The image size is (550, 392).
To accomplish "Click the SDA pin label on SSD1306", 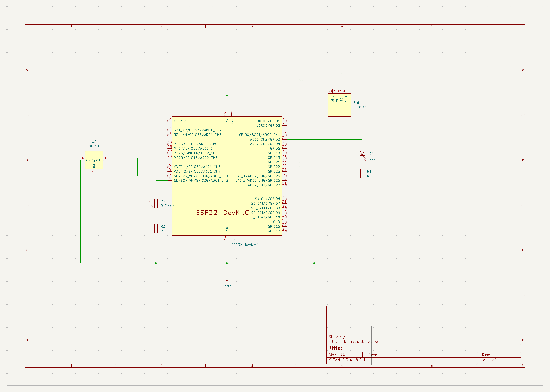I will pos(346,98).
